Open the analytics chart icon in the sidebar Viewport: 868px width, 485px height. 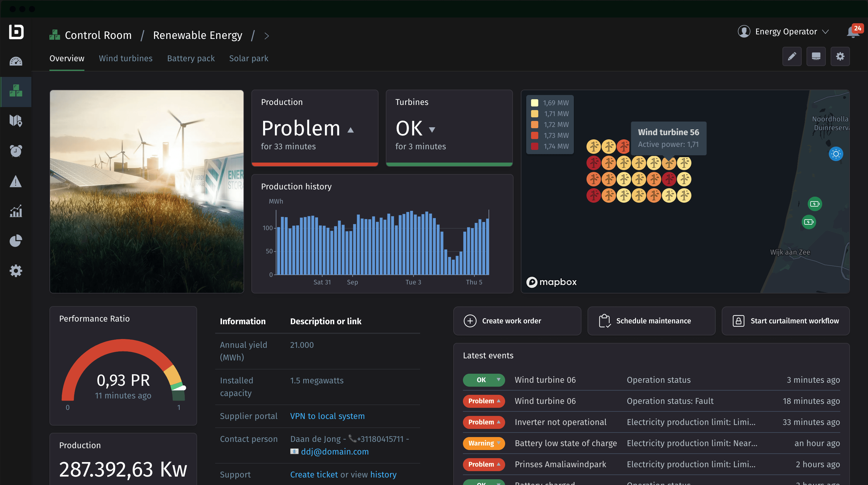point(16,211)
